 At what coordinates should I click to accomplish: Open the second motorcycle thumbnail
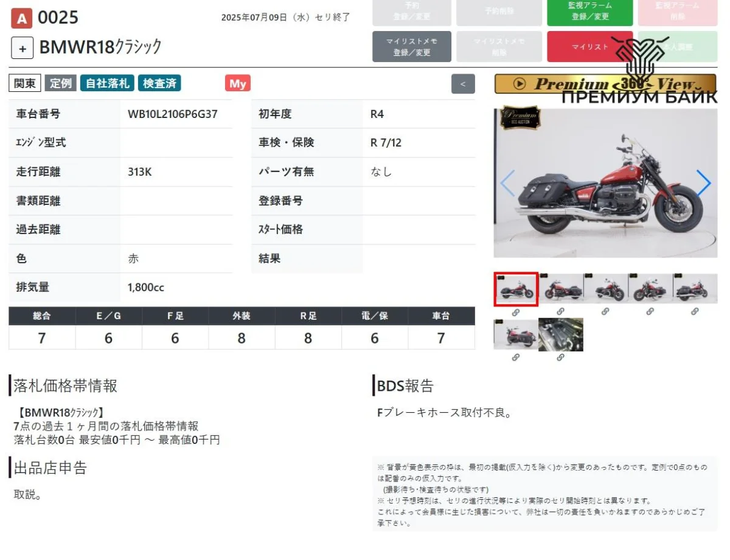pyautogui.click(x=561, y=289)
